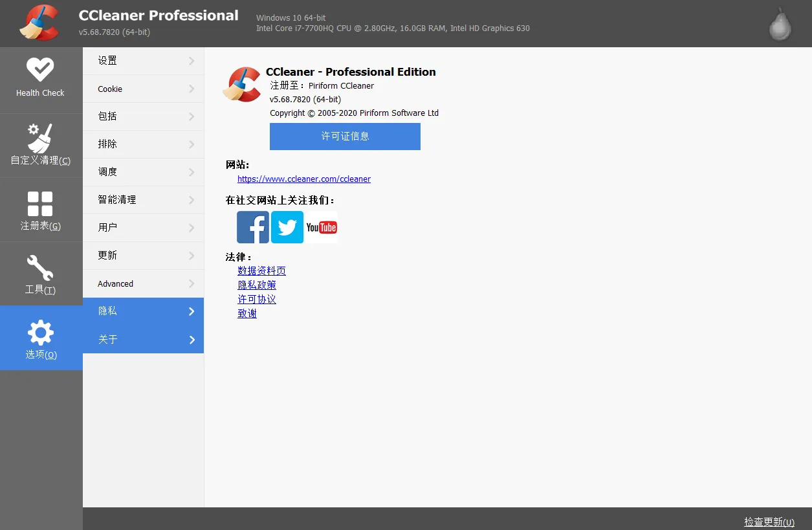Select the 包括 include item
Screen dimensions: 812x530
click(143, 116)
